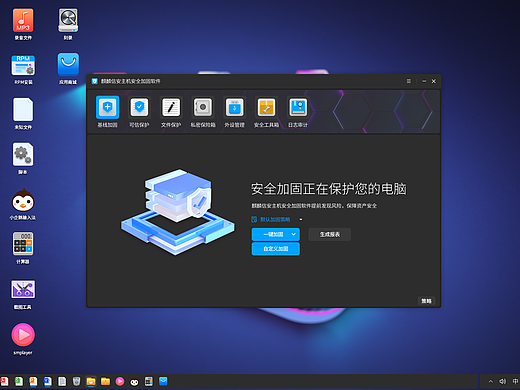
Task: Open the green spreadsheet app in taskbar
Action: point(19,381)
